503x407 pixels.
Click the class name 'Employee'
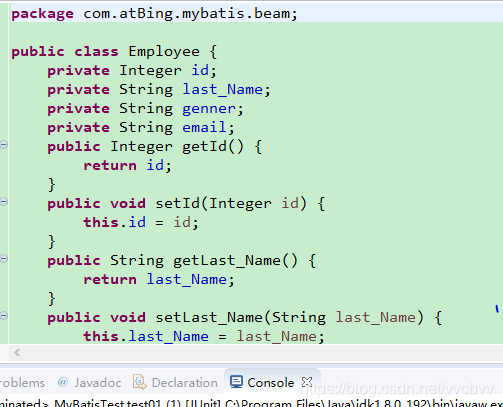tap(164, 52)
